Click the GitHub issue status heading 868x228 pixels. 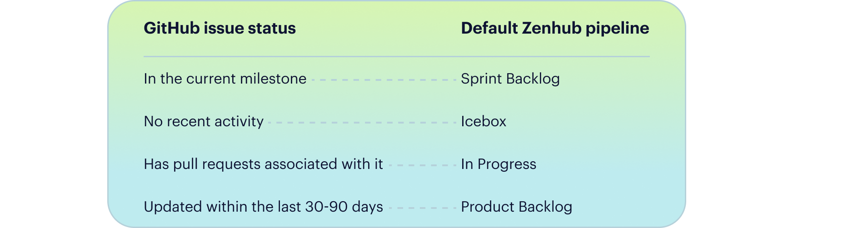pos(219,28)
